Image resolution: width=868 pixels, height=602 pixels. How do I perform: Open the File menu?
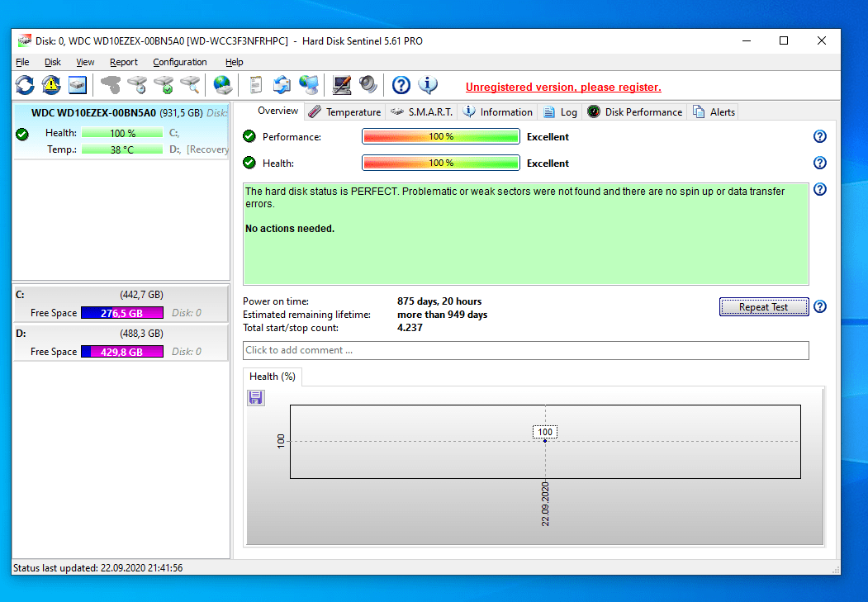22,62
